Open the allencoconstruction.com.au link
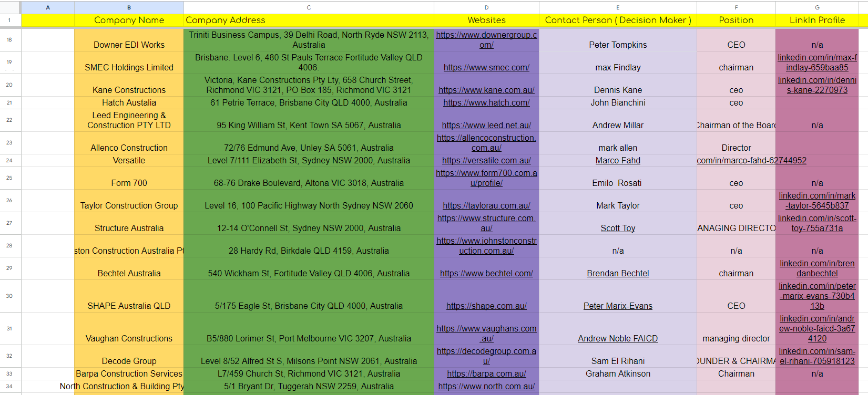Viewport: 868px width, 395px height. [x=486, y=143]
